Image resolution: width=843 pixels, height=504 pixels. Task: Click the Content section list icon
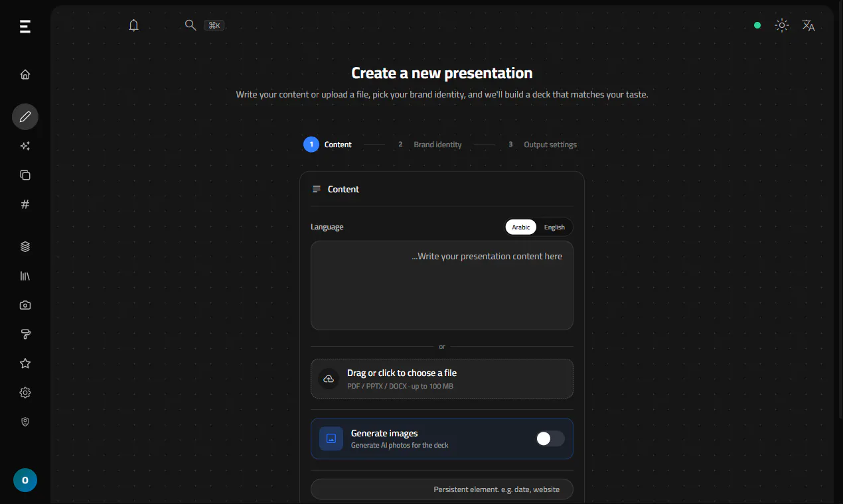(x=317, y=189)
